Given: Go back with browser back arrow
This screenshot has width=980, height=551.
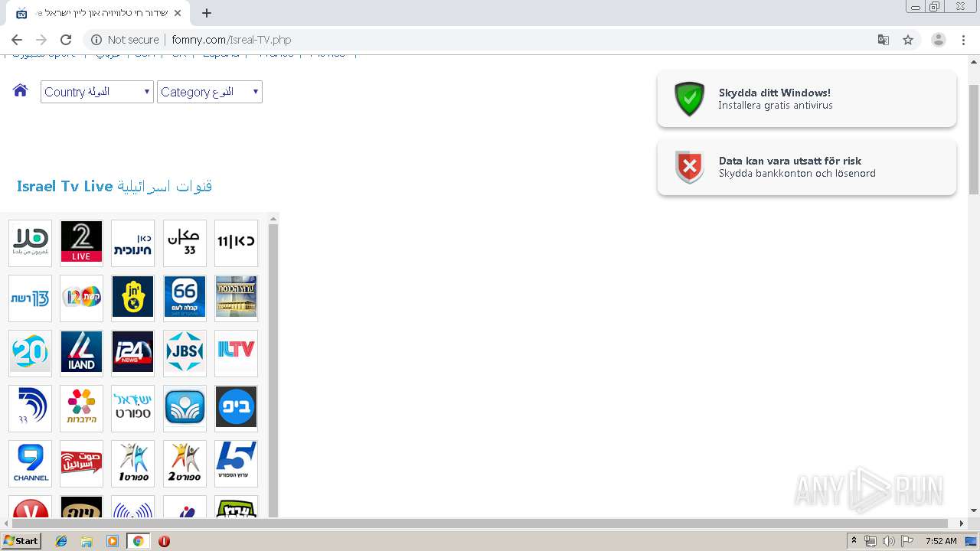Looking at the screenshot, I should [17, 40].
